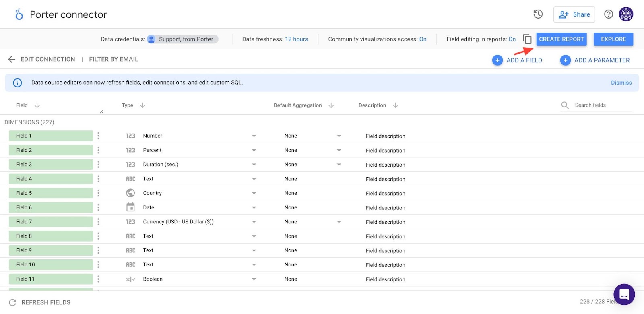Click the 12 hours data freshness link
Screen dimensions: 644x314
pyautogui.click(x=297, y=39)
